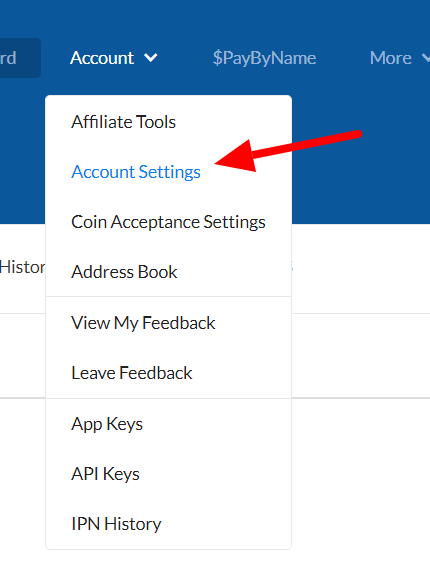
Task: Expand the More menu
Action: (399, 58)
